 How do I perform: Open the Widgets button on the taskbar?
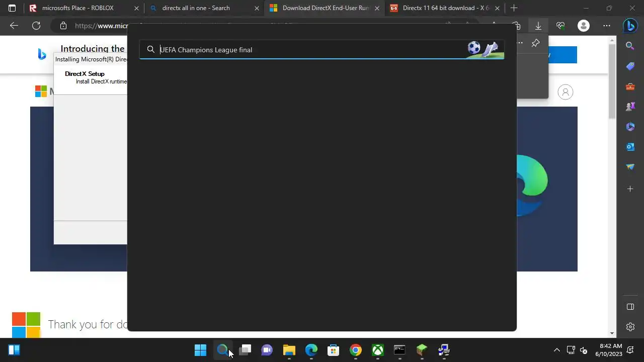point(14,350)
